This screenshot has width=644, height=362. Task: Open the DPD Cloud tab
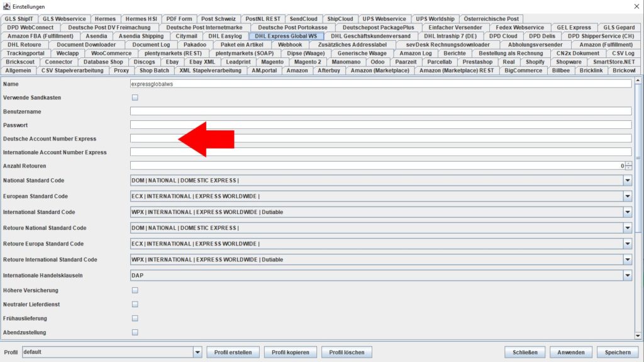(503, 37)
